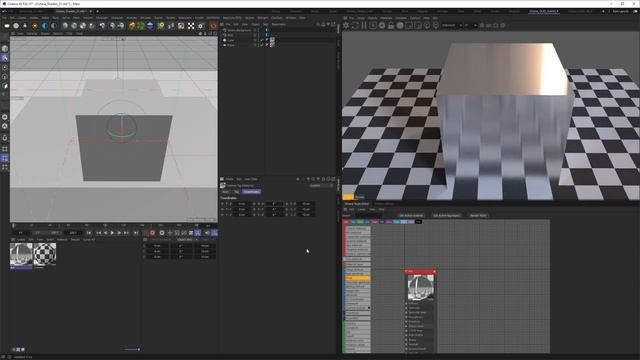Switch to the Basic tab in Attribute Manager

(225, 192)
